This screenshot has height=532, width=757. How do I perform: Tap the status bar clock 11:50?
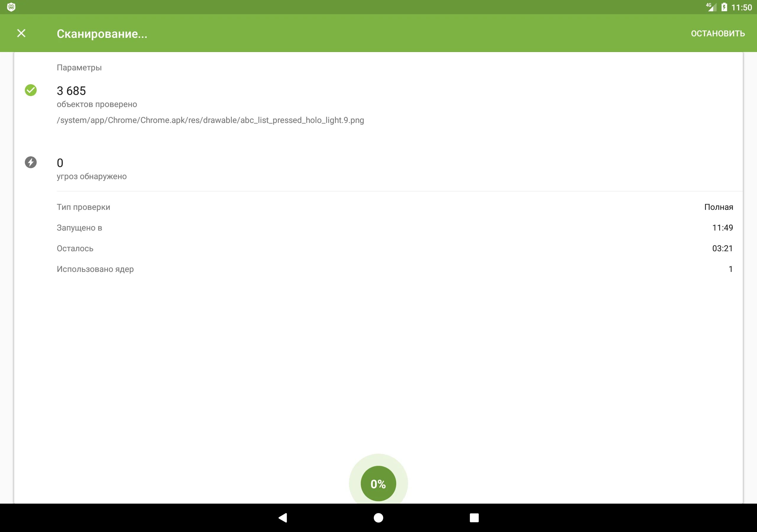741,7
